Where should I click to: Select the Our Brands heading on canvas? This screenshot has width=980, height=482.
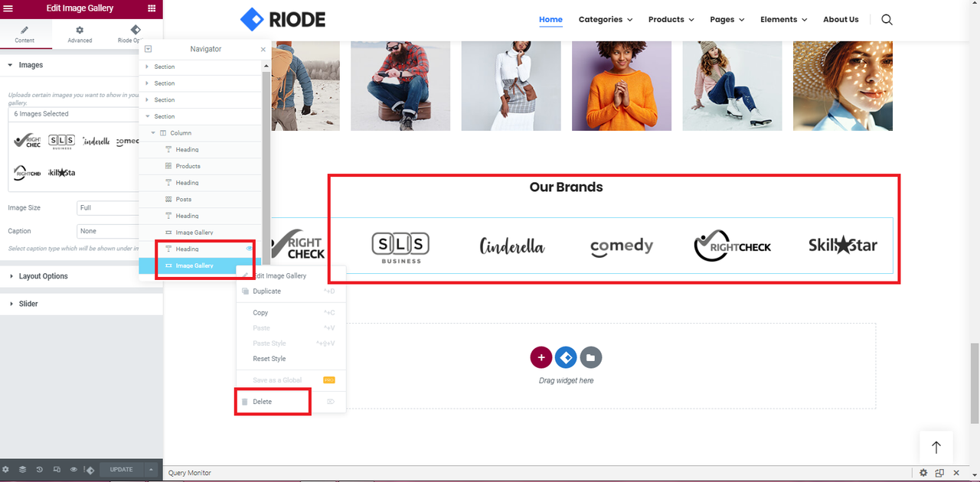(567, 187)
